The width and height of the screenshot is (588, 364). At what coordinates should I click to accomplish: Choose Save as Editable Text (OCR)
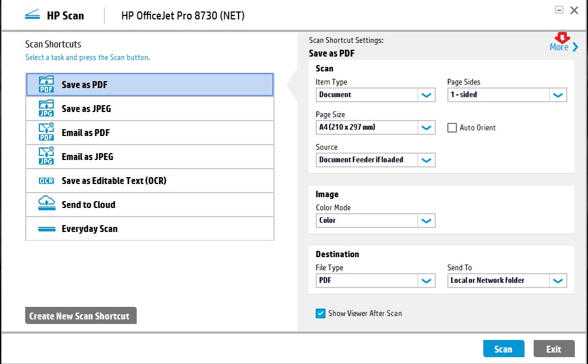pos(114,181)
